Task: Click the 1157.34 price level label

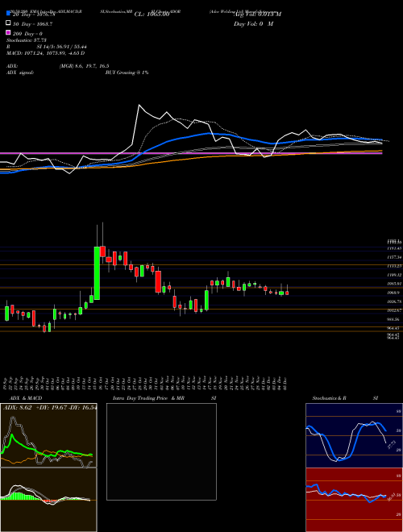Action: (394, 257)
